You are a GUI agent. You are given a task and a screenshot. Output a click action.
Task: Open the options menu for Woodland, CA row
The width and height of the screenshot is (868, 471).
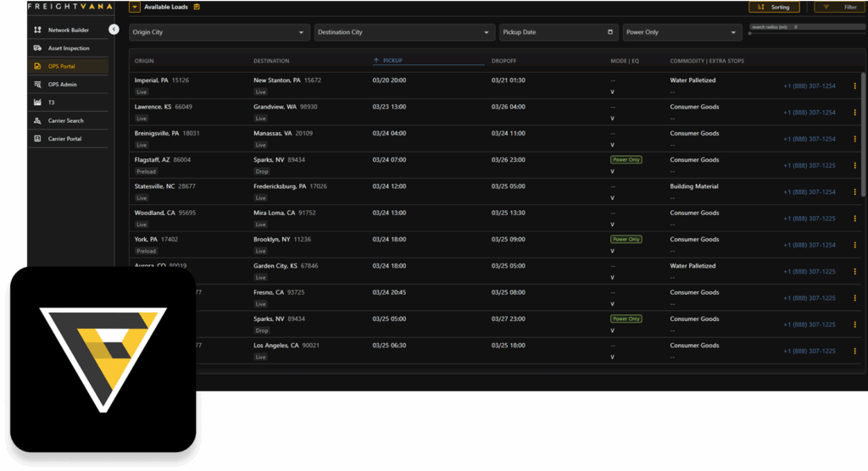point(854,219)
